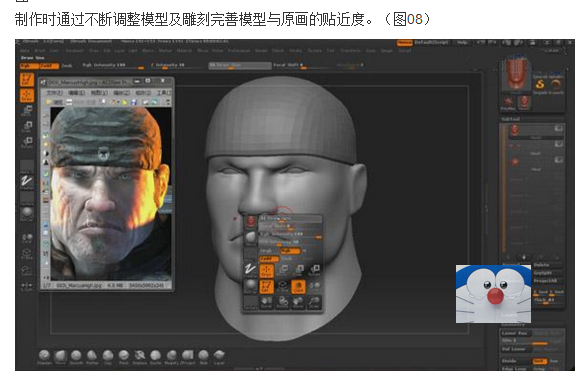
Task: Pick the Smooth brush in bottom brush bar
Action: point(76,356)
